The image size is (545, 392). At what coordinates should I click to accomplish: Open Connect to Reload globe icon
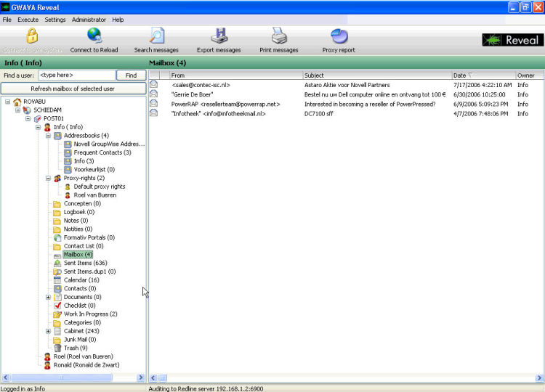(94, 36)
